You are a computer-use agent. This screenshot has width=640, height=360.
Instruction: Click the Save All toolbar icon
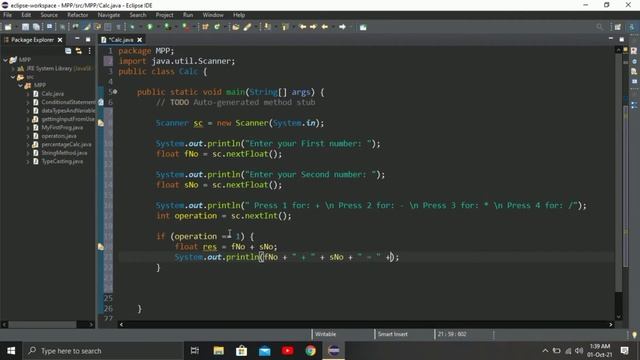(x=36, y=27)
